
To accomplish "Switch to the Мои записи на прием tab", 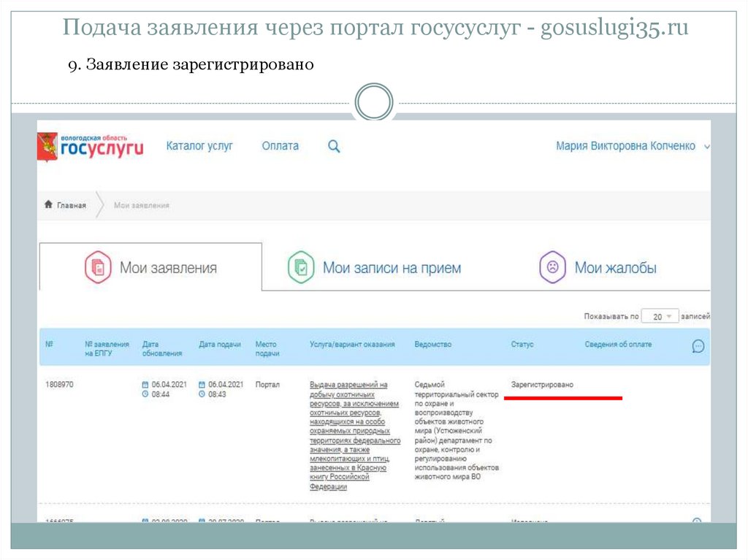I will (x=392, y=268).
